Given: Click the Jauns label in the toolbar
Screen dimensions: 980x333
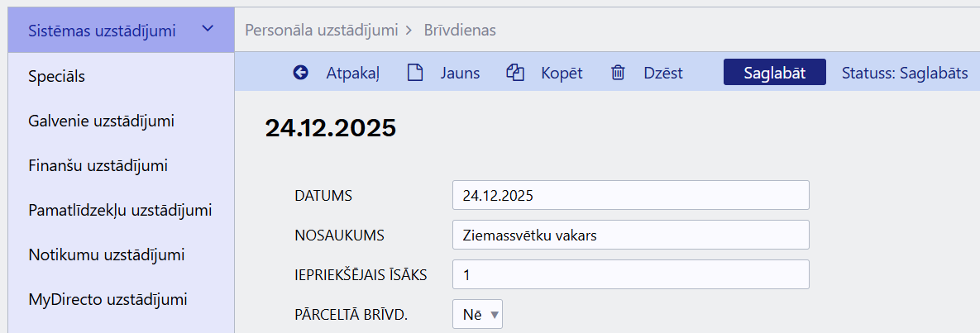Looking at the screenshot, I should [x=460, y=73].
